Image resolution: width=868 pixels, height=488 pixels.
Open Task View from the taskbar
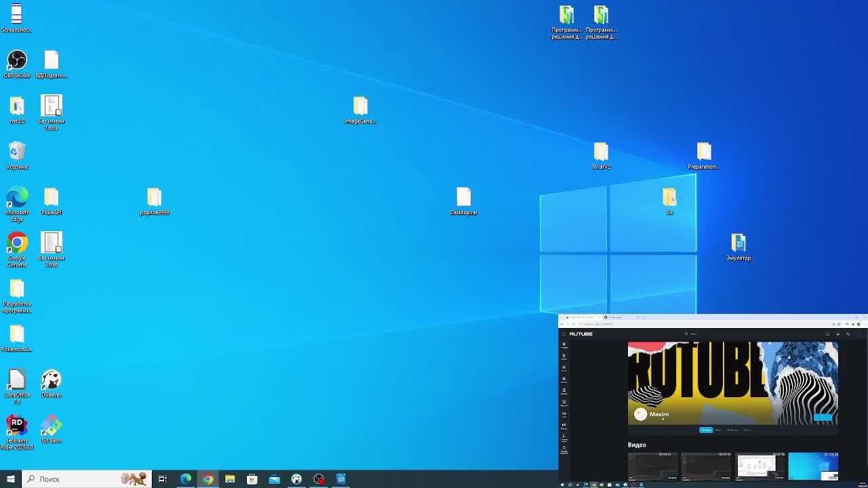[x=163, y=479]
